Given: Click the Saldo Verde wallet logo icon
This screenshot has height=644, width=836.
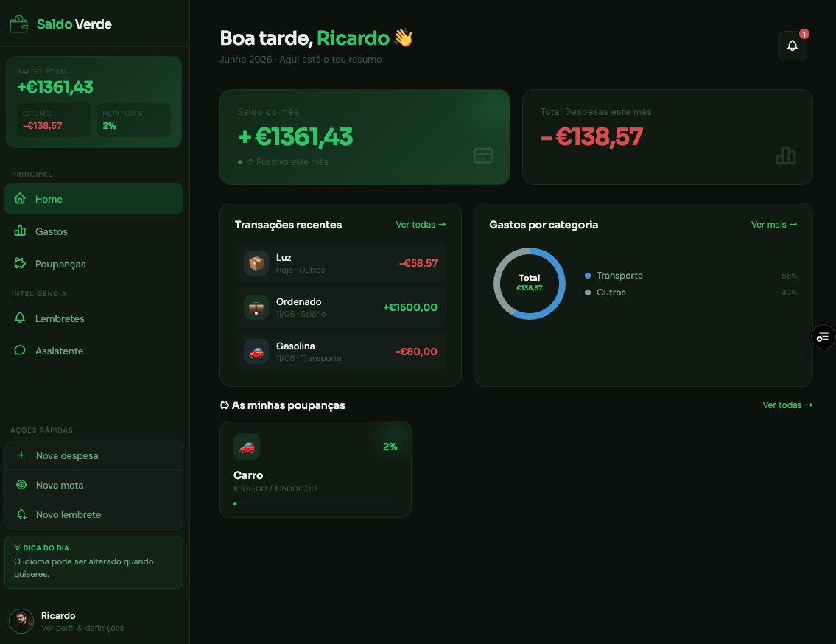Looking at the screenshot, I should [x=19, y=24].
